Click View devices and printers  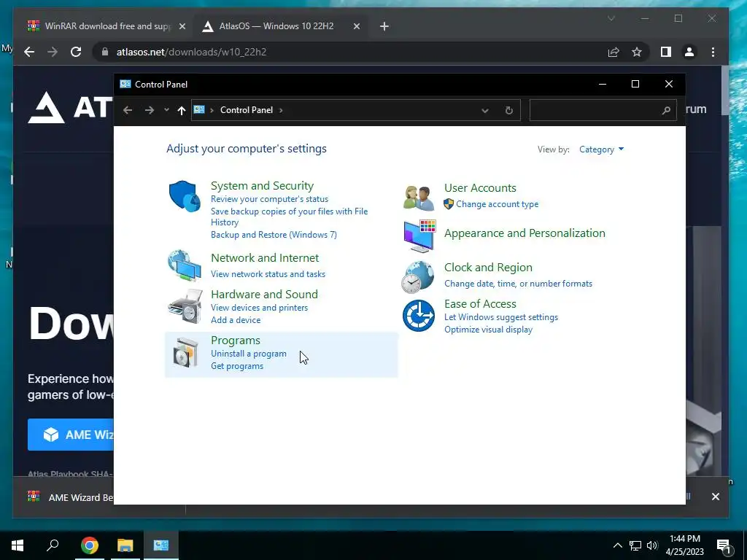pos(260,308)
